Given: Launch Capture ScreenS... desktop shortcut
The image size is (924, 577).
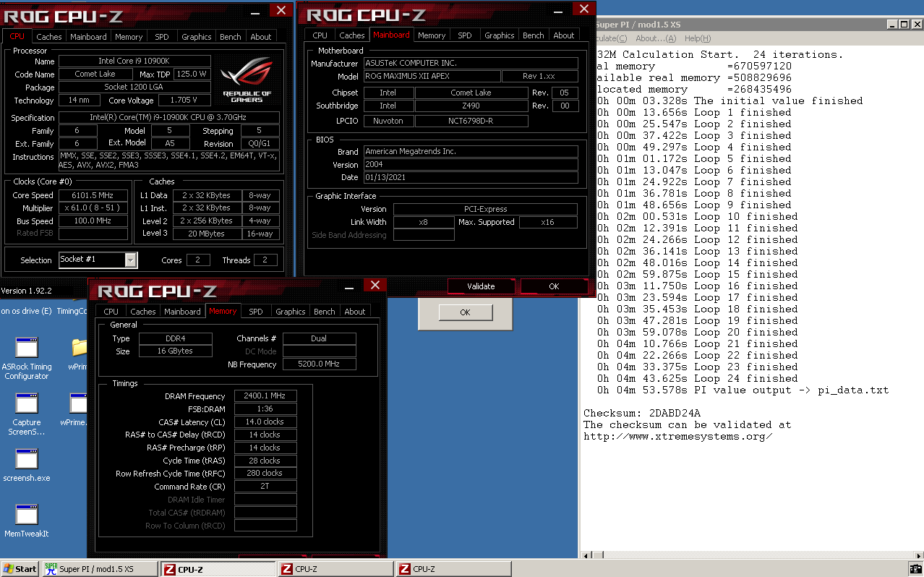Looking at the screenshot, I should 27,414.
